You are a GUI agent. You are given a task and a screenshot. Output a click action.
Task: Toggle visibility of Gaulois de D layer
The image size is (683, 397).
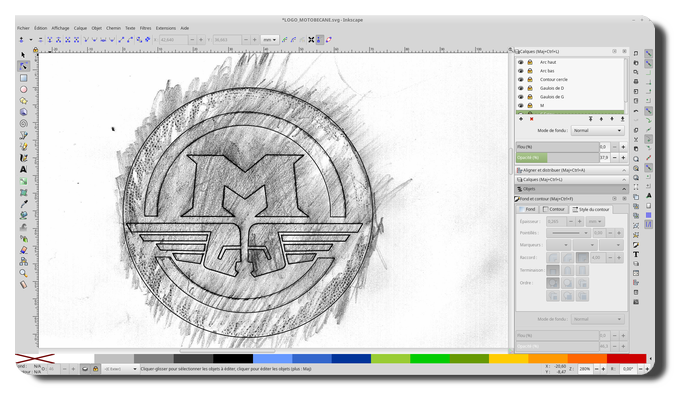click(x=521, y=88)
